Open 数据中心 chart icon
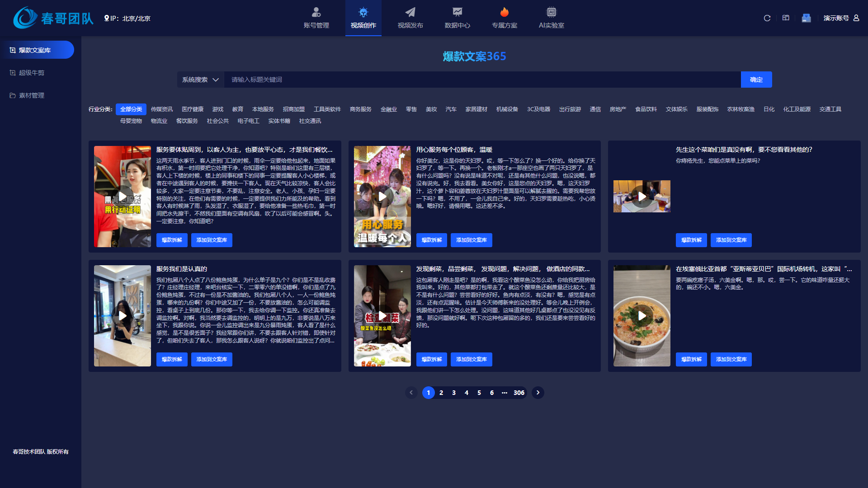Image resolution: width=868 pixels, height=488 pixels. pyautogui.click(x=457, y=12)
